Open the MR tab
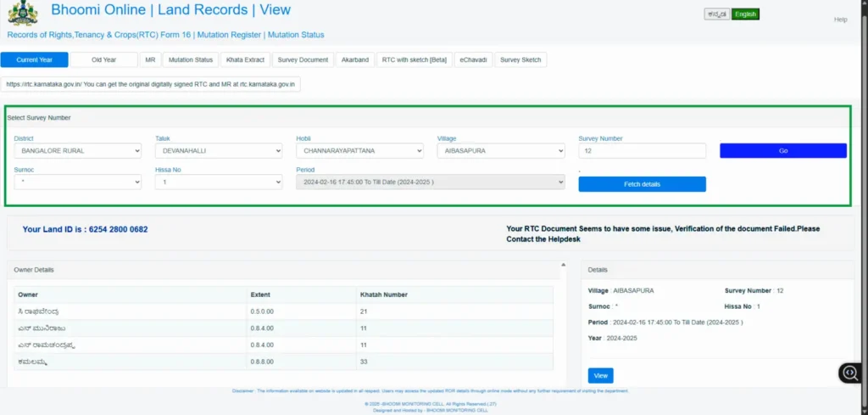Image resolution: width=868 pixels, height=415 pixels. (150, 60)
